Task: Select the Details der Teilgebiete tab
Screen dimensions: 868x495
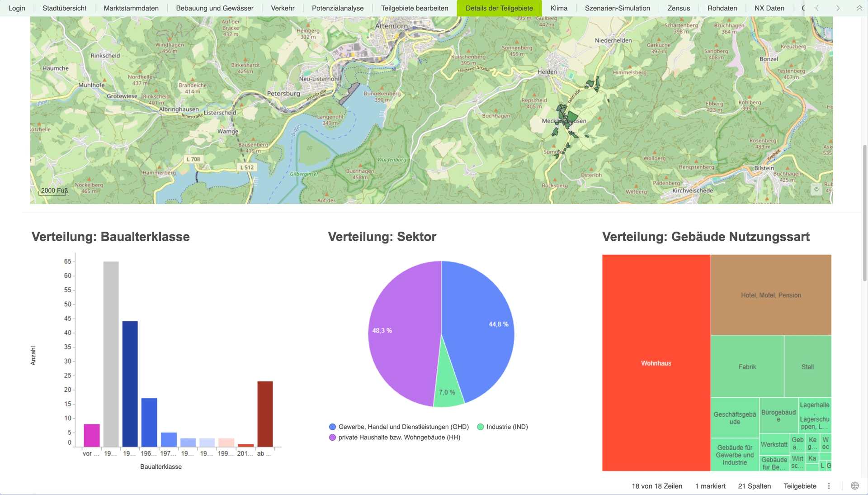Action: pos(499,8)
